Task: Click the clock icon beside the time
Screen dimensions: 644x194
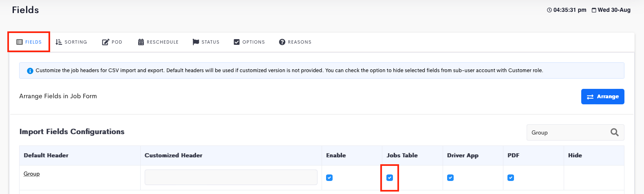Action: pyautogui.click(x=549, y=10)
